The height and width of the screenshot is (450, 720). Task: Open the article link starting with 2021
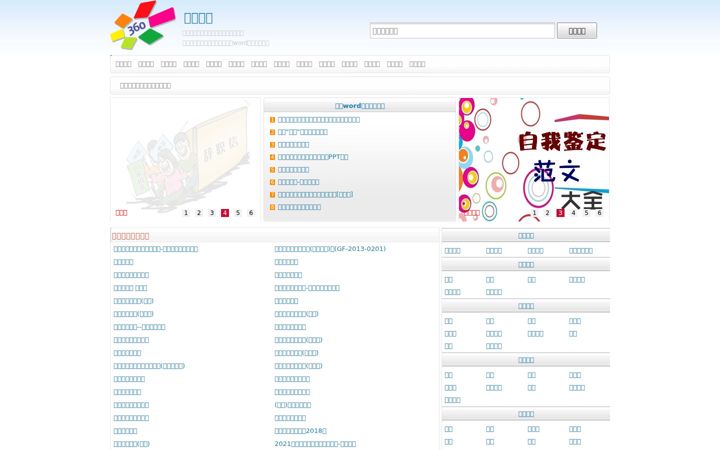[x=315, y=444]
